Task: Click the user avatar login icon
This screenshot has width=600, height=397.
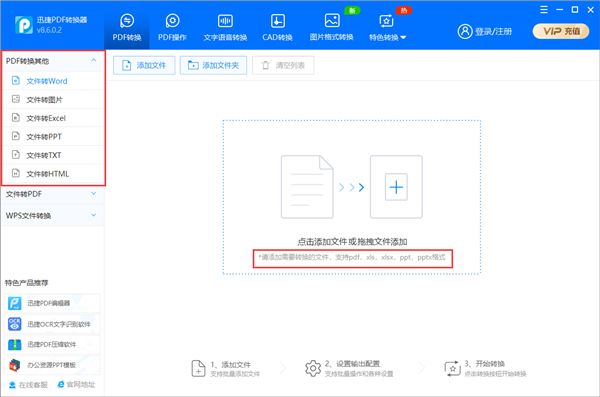Action: [465, 31]
